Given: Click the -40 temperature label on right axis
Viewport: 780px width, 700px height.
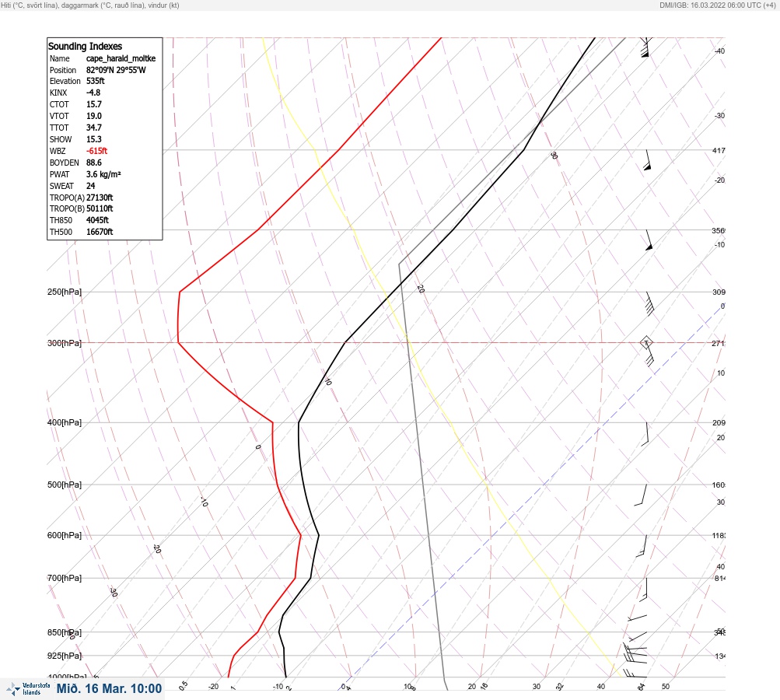Looking at the screenshot, I should tap(719, 51).
